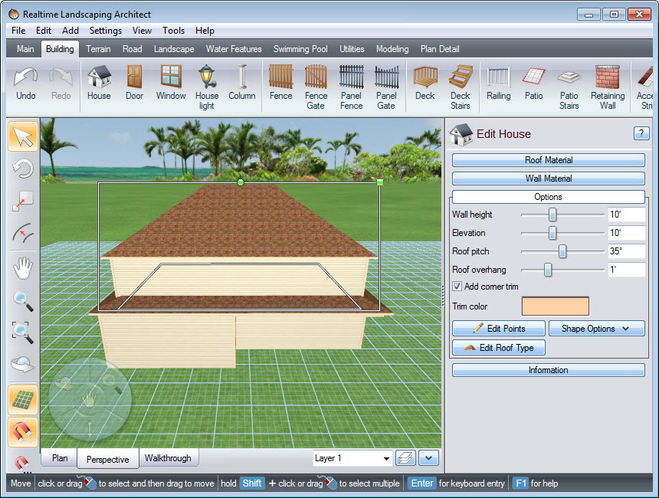Expand the Wall Material section
This screenshot has width=659, height=498.
tap(548, 179)
